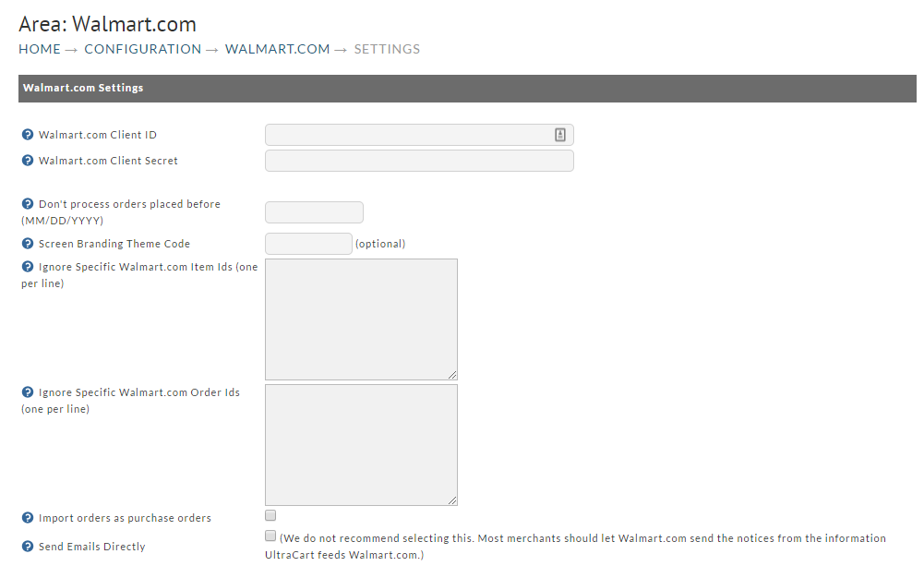924x578 pixels.
Task: Click the Ignore Order Ids text area
Action: (361, 445)
